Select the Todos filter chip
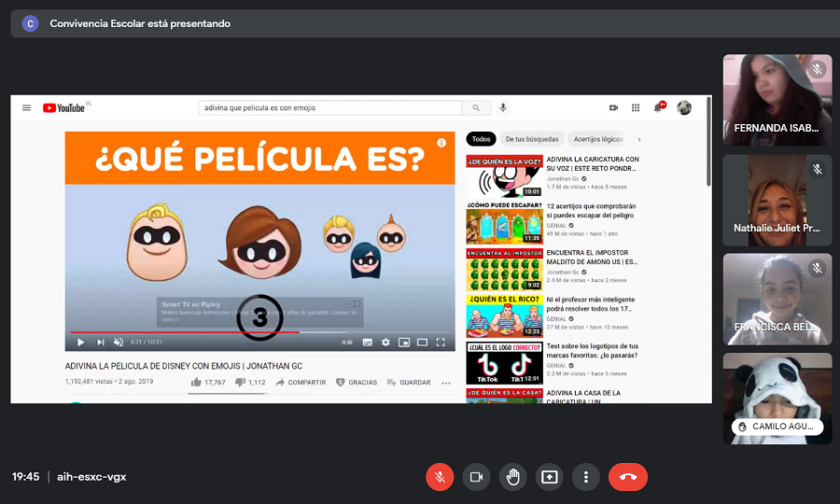The image size is (840, 504). (481, 139)
